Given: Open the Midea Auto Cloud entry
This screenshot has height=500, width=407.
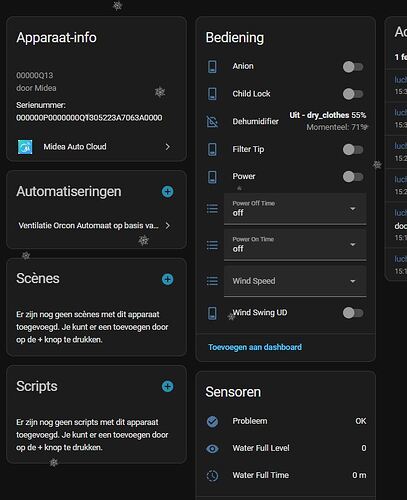Looking at the screenshot, I should click(94, 147).
